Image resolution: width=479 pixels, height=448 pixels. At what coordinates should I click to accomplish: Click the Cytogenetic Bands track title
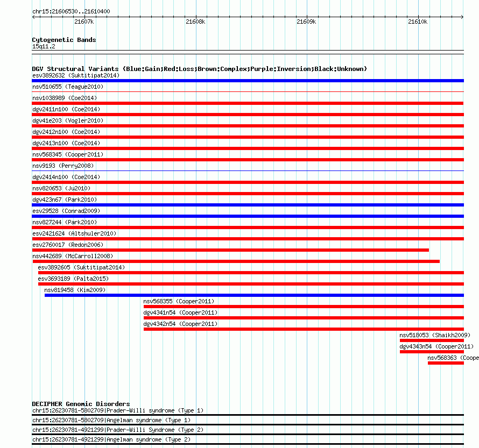tap(64, 40)
